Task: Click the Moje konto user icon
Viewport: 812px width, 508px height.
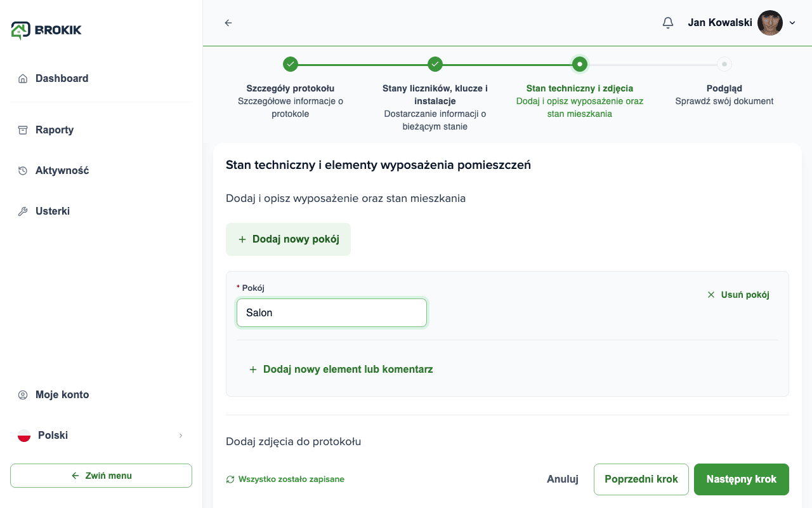Action: click(23, 395)
